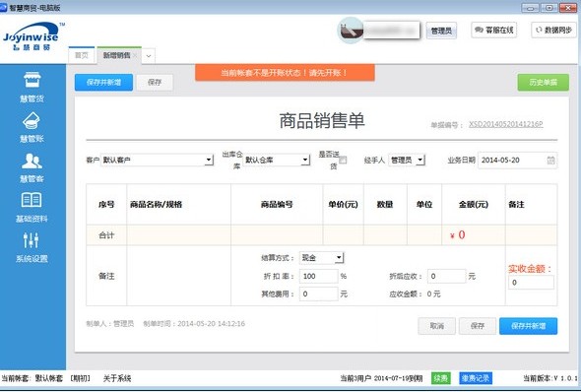Click the 业务日期 date field
The width and height of the screenshot is (581, 392).
(x=517, y=161)
